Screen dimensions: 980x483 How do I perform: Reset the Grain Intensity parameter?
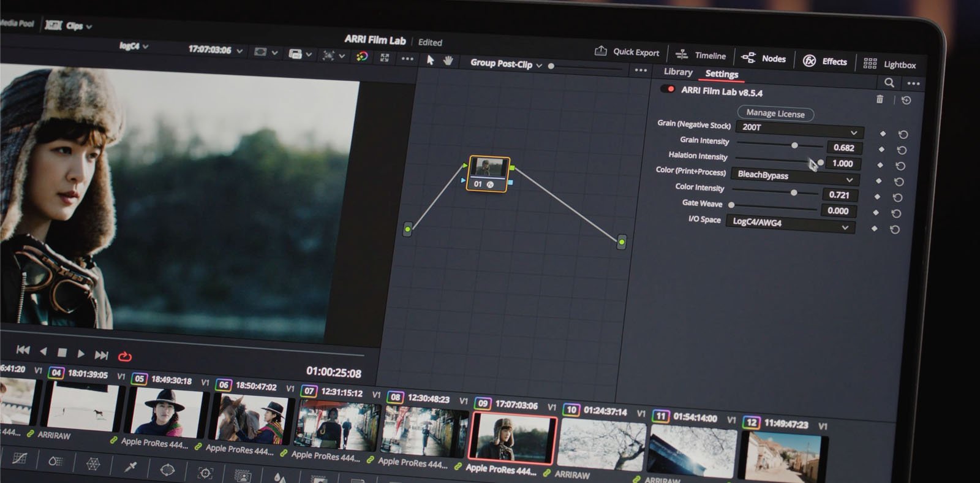(x=902, y=150)
